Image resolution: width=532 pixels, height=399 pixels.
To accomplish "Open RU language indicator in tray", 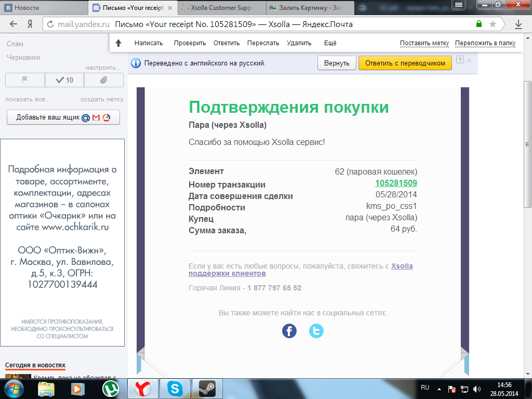I will click(x=425, y=388).
